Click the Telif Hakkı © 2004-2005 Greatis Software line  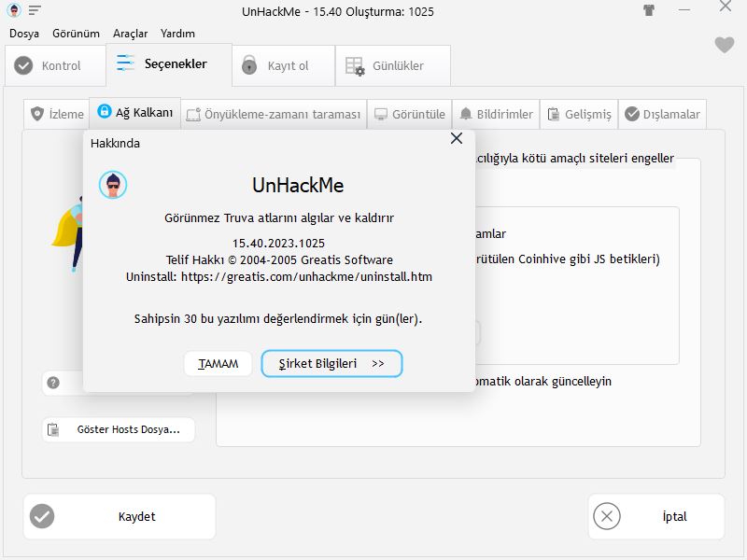coord(279,260)
